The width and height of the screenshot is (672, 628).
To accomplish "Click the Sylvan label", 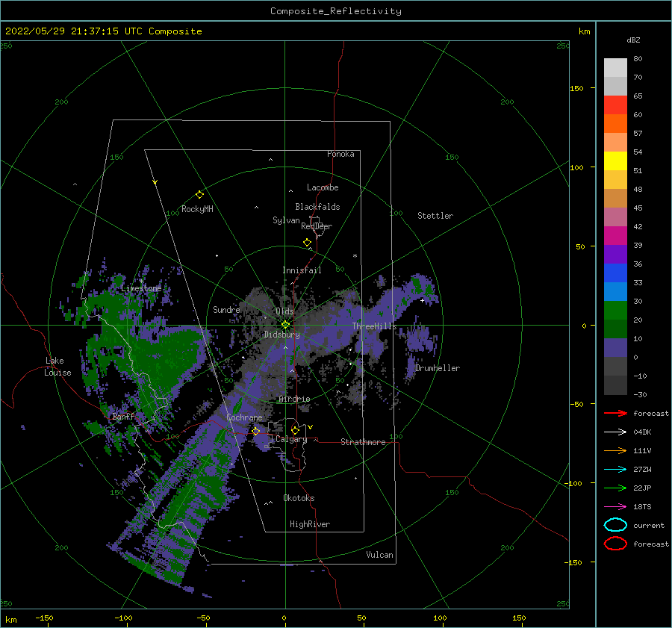I will (x=286, y=220).
